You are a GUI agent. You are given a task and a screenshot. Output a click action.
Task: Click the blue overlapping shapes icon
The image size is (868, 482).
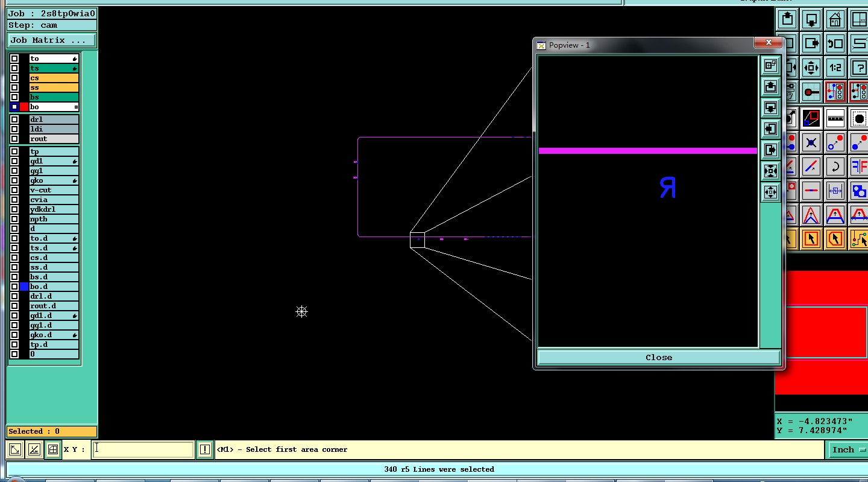coord(858,191)
